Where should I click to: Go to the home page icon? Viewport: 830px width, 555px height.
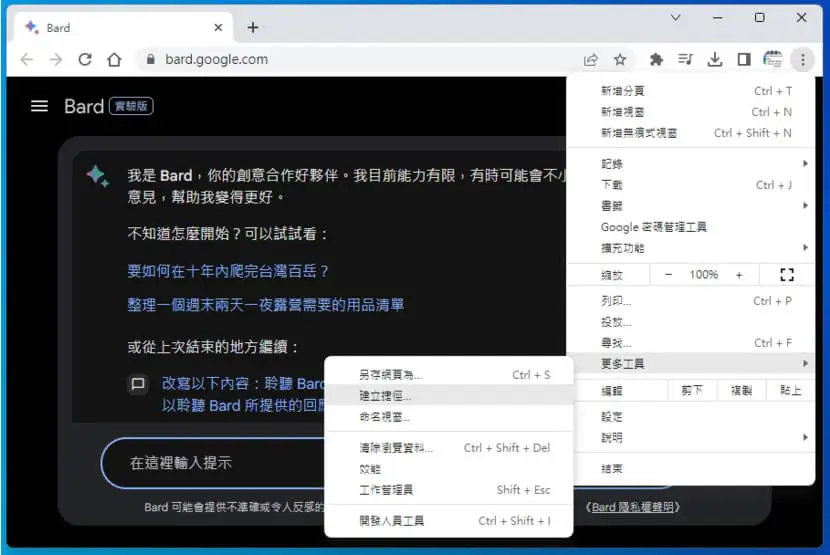pos(114,59)
